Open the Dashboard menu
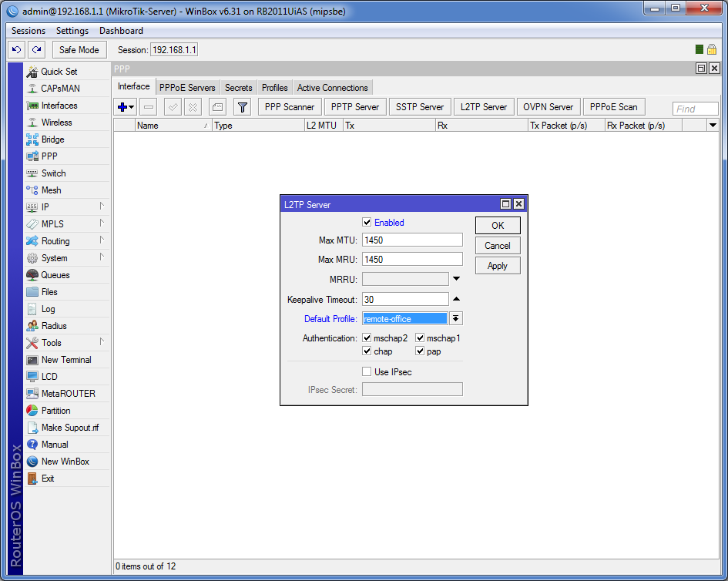This screenshot has height=581, width=728. click(121, 31)
